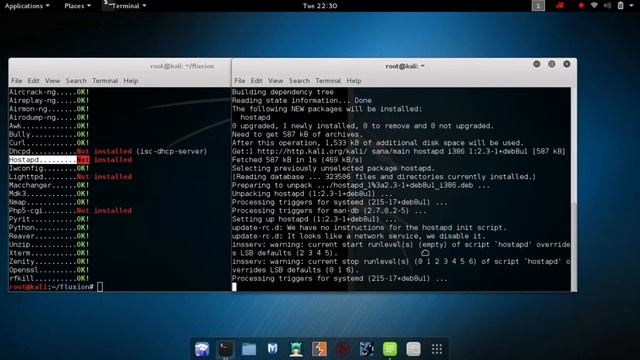
Task: Open Edit menu in the fluxion terminal window
Action: click(33, 81)
